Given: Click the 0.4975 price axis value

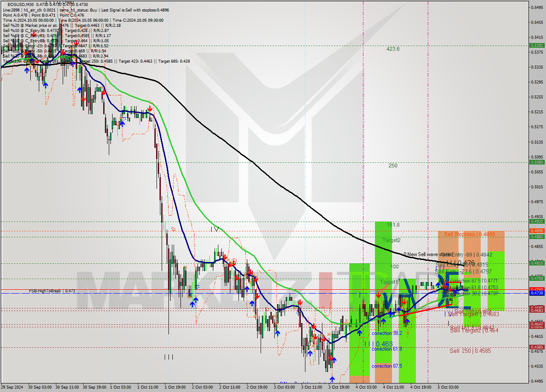Looking at the screenshot, I should (537, 202).
